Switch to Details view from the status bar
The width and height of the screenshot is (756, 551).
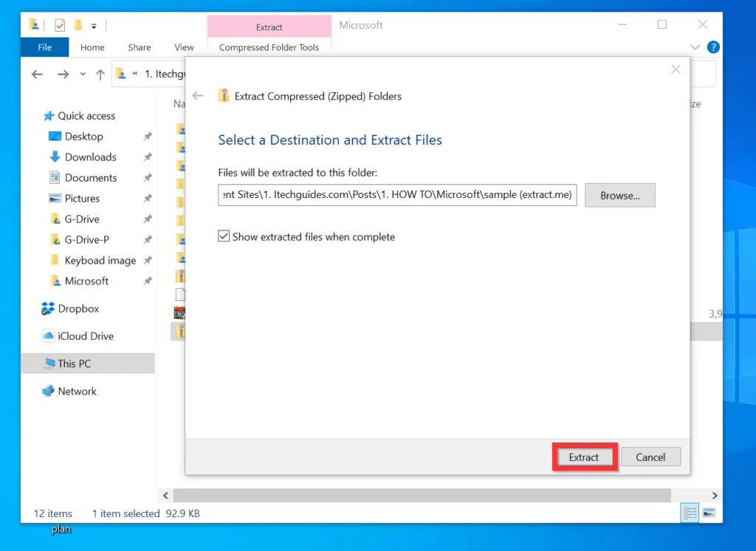click(690, 512)
